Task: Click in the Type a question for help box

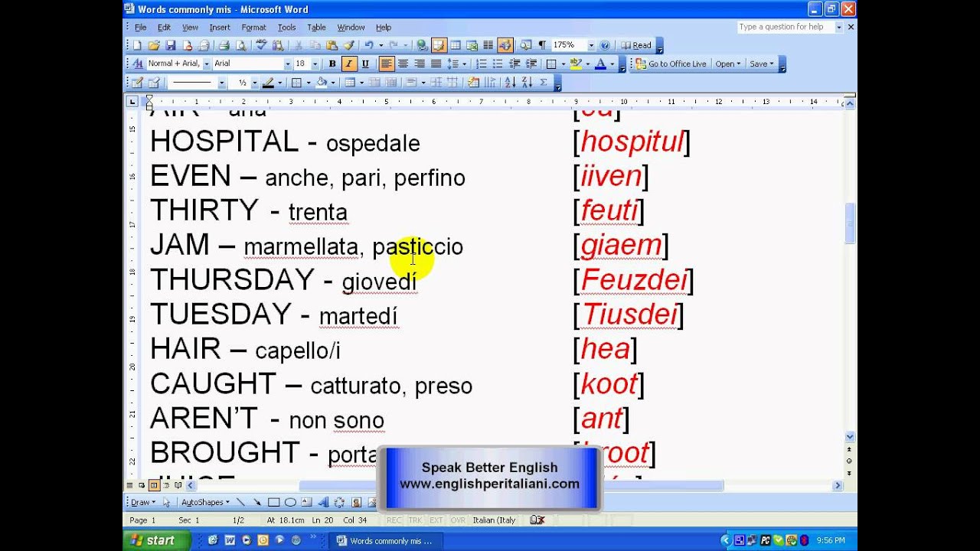Action: click(x=785, y=27)
